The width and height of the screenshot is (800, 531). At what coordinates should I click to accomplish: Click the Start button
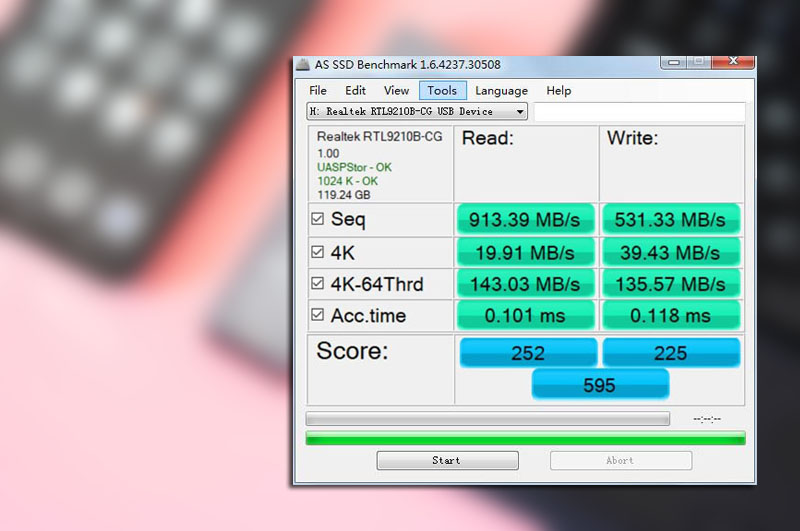[x=447, y=460]
